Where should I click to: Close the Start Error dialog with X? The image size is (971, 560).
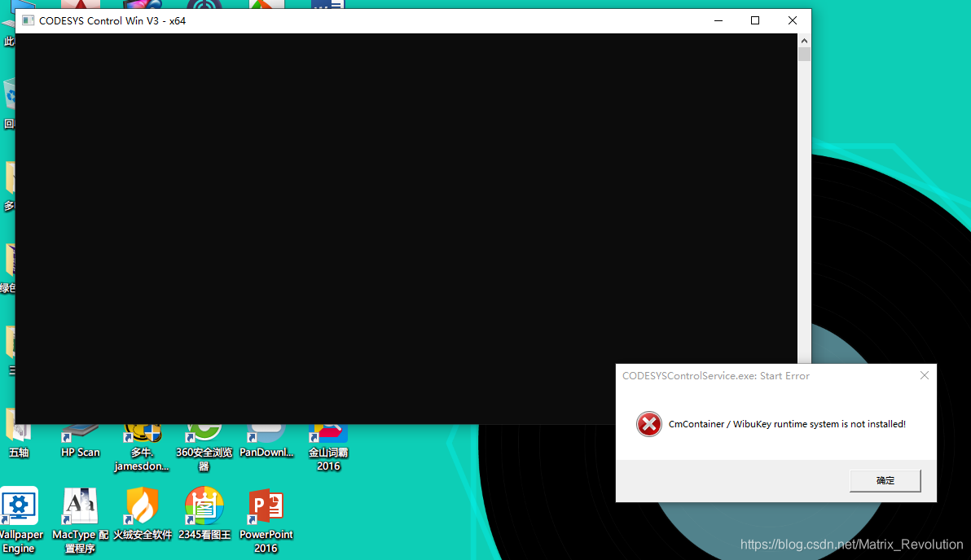click(x=924, y=376)
